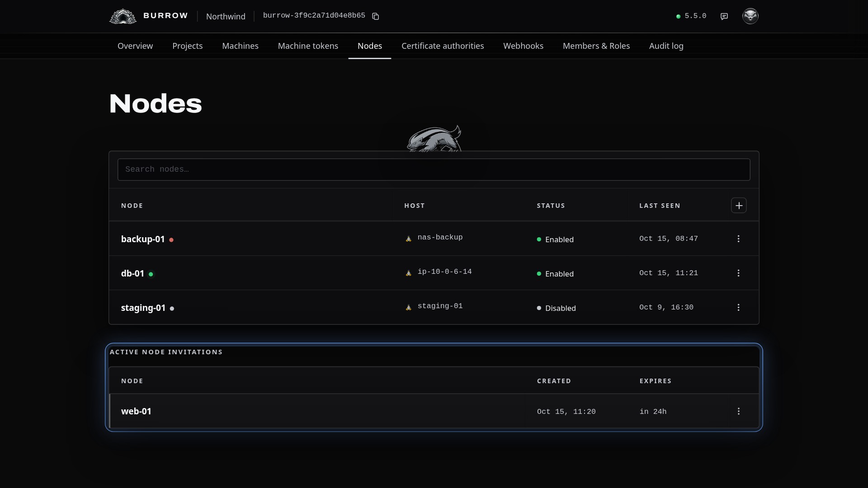View the Audit log tab
Image resolution: width=868 pixels, height=488 pixels.
pyautogui.click(x=666, y=46)
